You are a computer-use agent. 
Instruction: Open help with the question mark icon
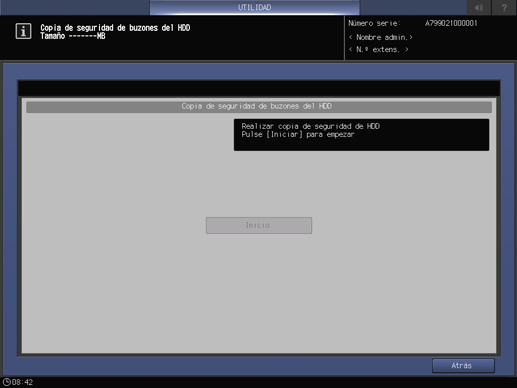point(504,7)
